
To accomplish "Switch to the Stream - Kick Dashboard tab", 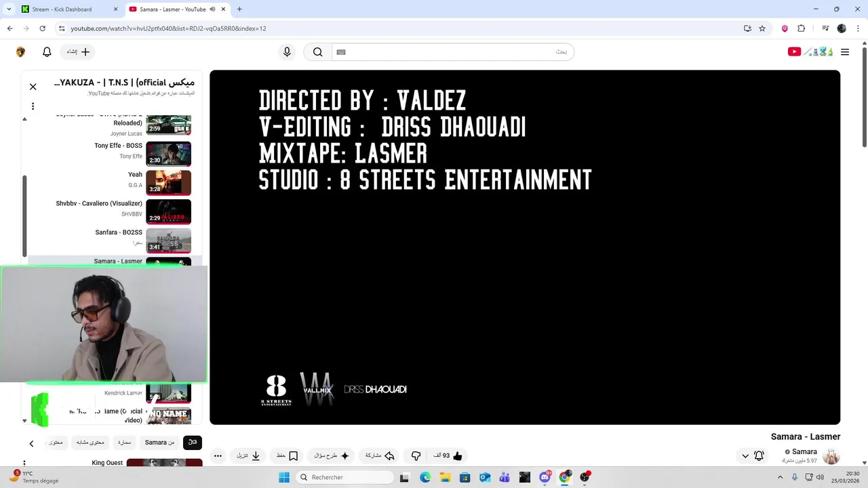I will tap(68, 9).
